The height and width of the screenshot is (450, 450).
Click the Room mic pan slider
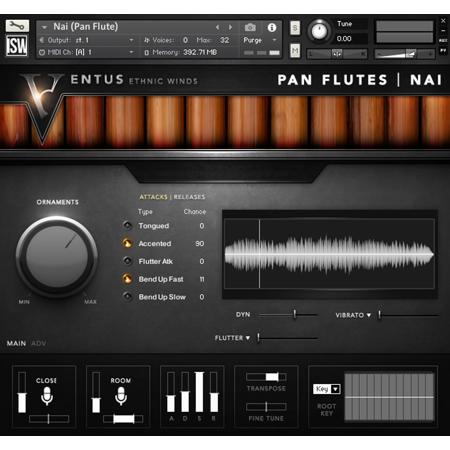tap(123, 419)
